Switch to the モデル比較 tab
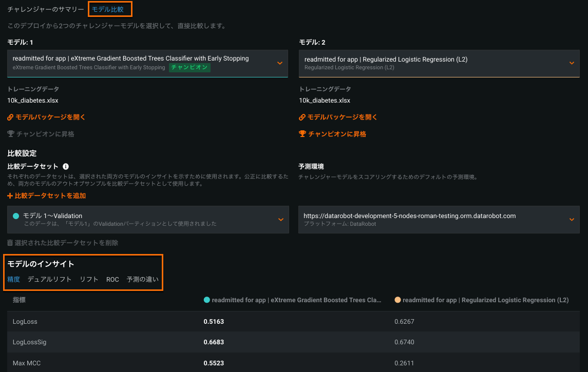Screen dimensions: 588x372 108,9
